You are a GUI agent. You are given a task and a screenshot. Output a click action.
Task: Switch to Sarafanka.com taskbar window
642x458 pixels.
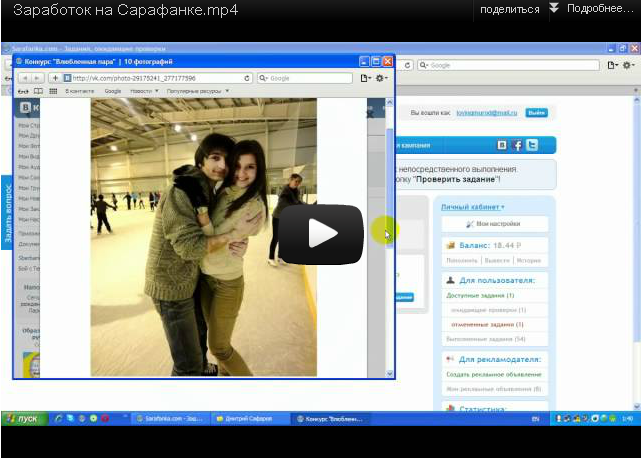pos(171,419)
